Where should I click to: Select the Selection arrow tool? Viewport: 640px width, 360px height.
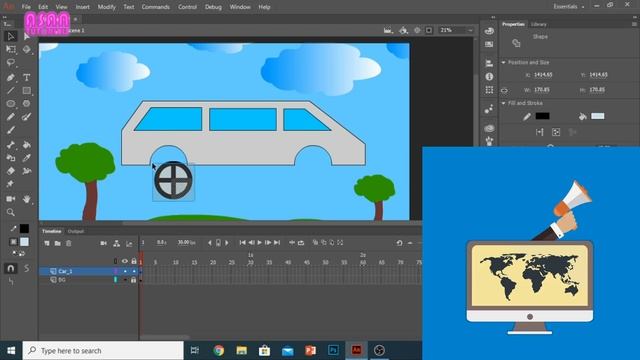tap(11, 36)
